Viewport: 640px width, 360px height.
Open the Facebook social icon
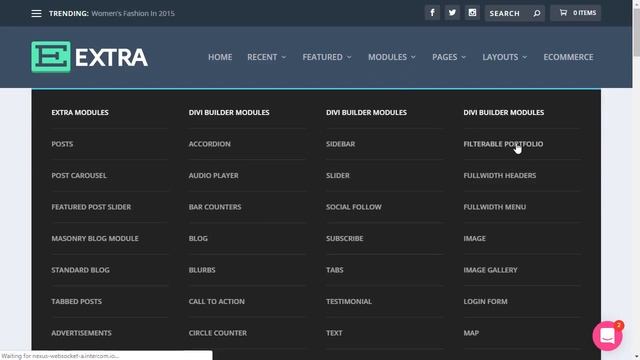pos(432,13)
